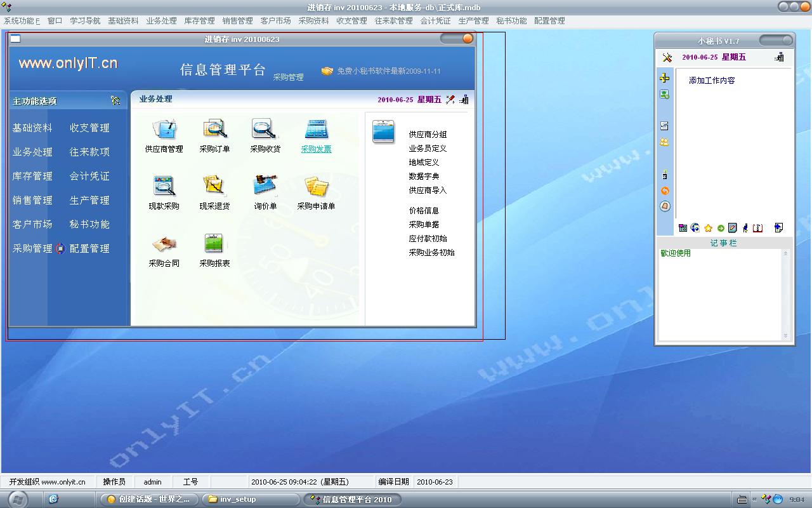This screenshot has width=812, height=508.
Task: Launch the 现采退货 purchase return icon
Action: coord(214,187)
